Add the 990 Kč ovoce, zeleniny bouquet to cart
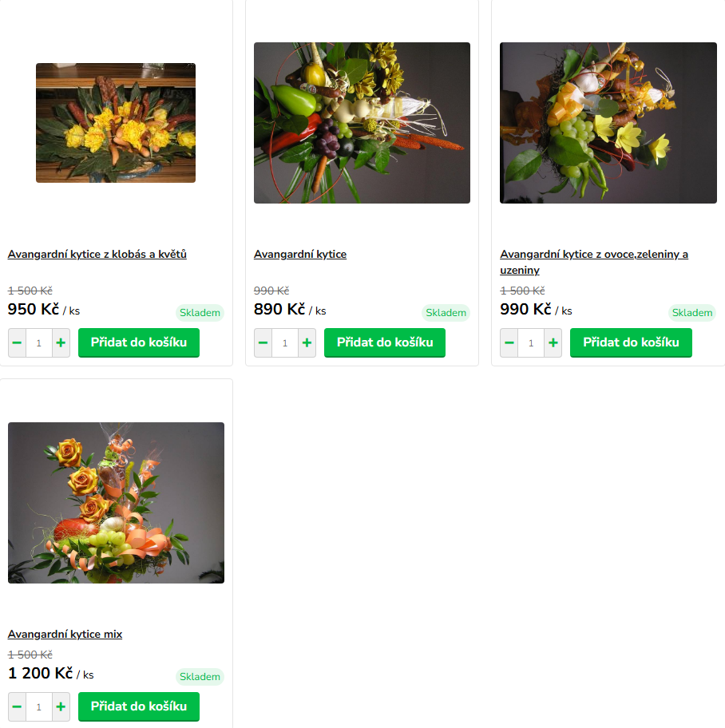Screen dimensions: 725x728 [631, 342]
